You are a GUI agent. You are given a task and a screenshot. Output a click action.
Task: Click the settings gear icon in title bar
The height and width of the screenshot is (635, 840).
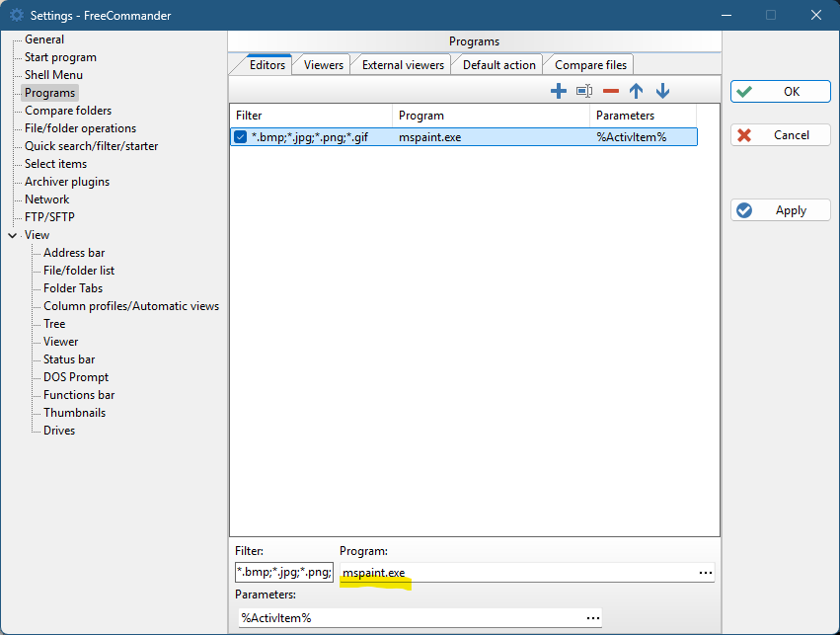point(17,15)
